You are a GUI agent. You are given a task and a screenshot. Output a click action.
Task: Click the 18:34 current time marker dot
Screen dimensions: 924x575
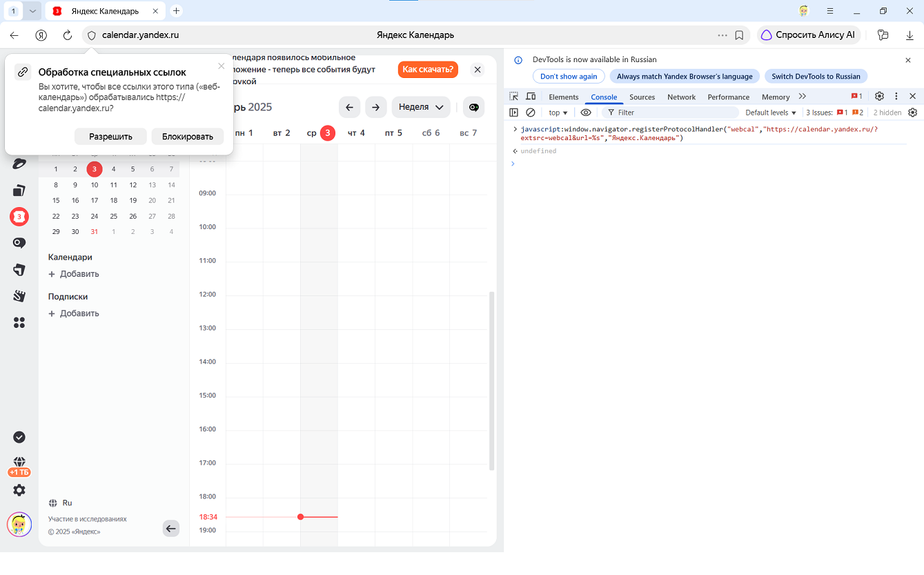301,517
